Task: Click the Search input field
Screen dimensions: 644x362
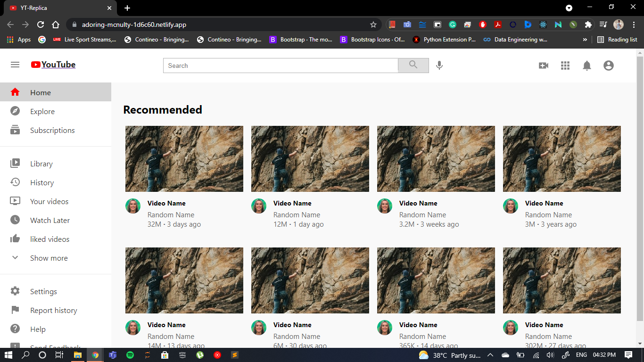Action: coord(281,66)
